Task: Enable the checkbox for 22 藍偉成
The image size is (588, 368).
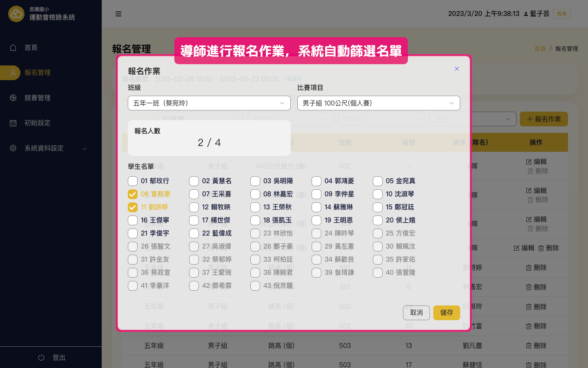Action: (194, 233)
